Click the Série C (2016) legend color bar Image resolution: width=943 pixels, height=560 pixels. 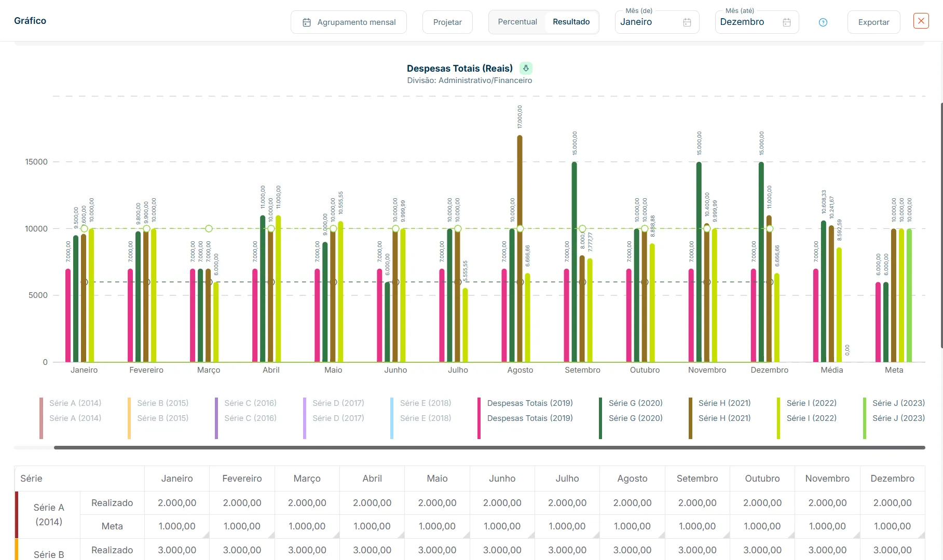coord(216,418)
